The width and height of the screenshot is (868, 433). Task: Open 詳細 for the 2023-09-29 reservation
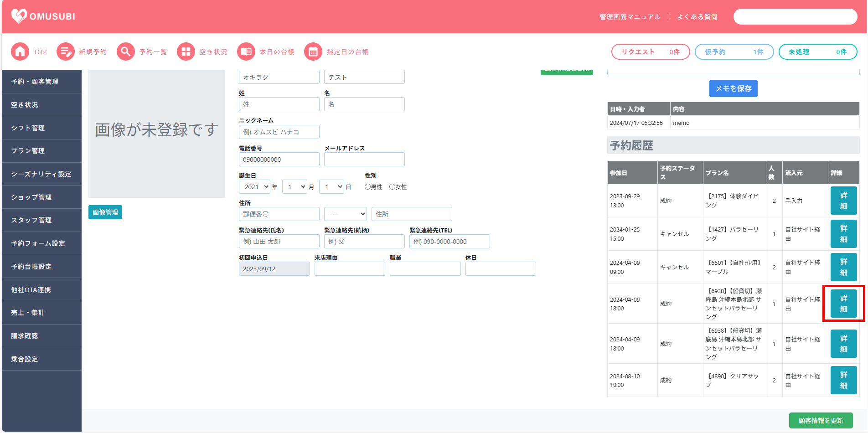click(843, 201)
